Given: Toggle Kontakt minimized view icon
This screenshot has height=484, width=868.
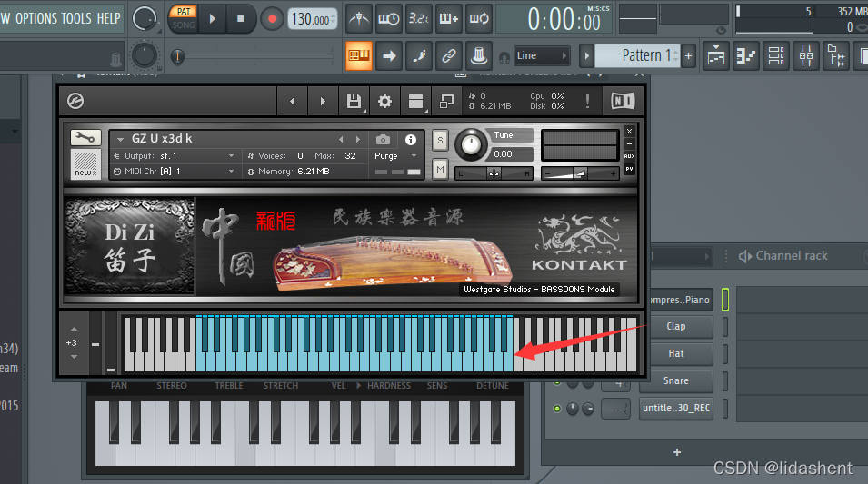Looking at the screenshot, I should 446,101.
